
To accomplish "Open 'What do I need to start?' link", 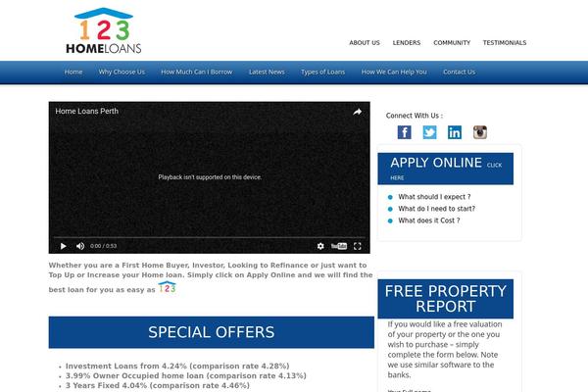I will 436,209.
